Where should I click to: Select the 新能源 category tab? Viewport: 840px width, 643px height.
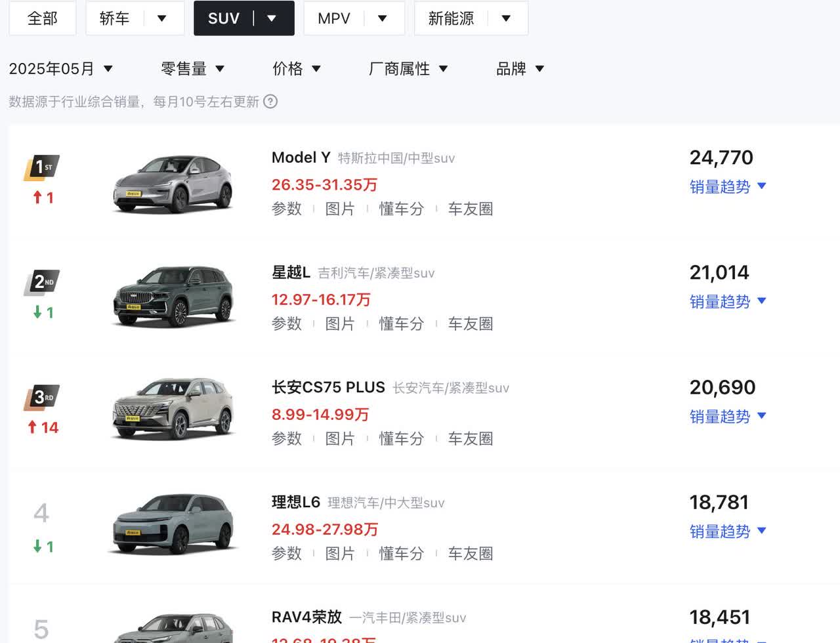click(451, 18)
